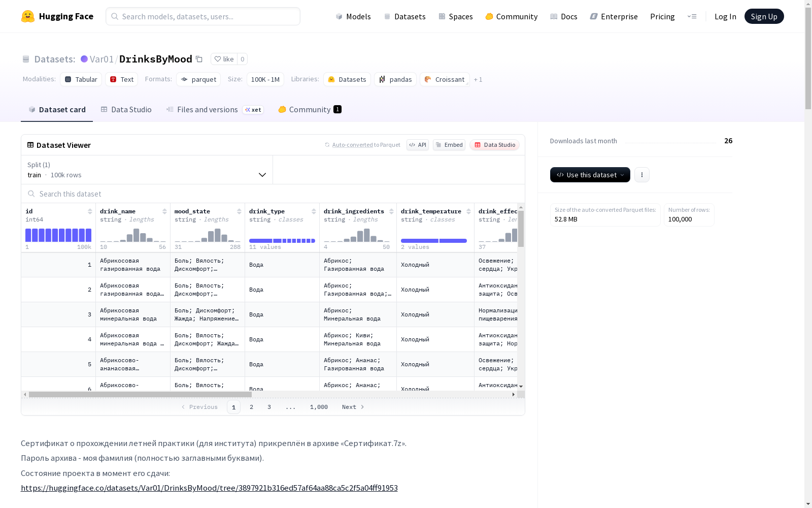Image resolution: width=812 pixels, height=508 pixels.
Task: Open Data Studio from the viewer header
Action: [495, 145]
